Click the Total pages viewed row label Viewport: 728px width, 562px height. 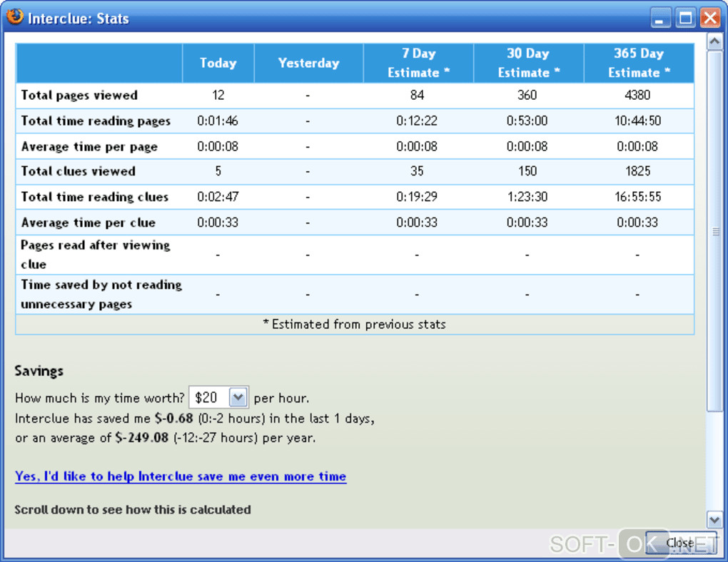pyautogui.click(x=79, y=95)
